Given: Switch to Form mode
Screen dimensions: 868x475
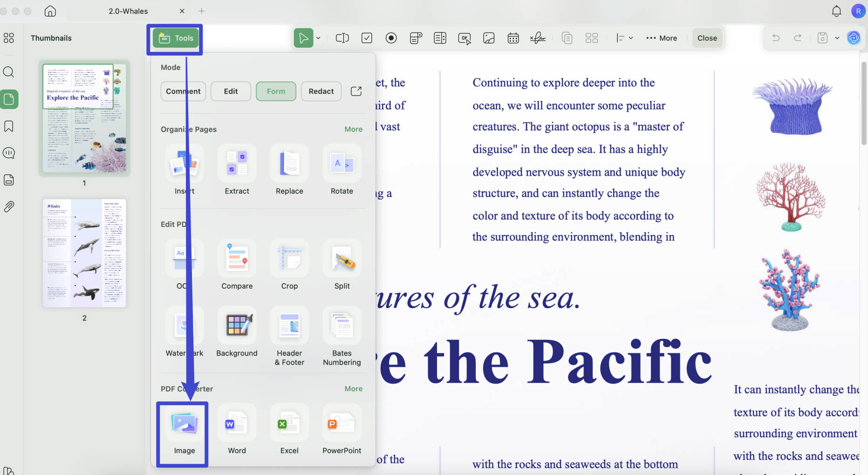Looking at the screenshot, I should pos(276,91).
